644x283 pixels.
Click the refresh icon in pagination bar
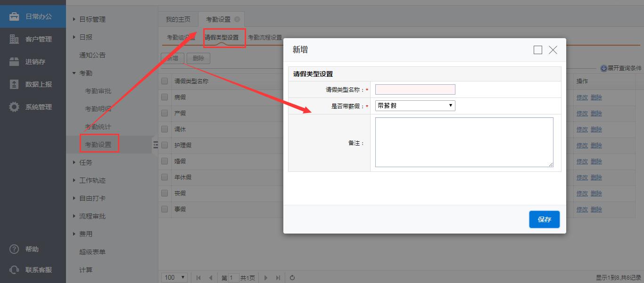point(292,278)
